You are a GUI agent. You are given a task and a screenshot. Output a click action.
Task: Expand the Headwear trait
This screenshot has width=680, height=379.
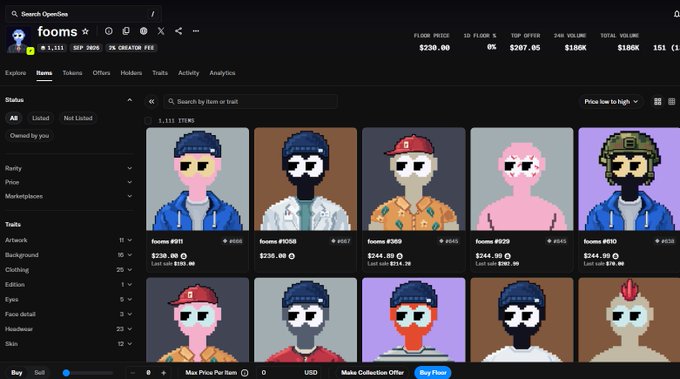click(x=69, y=329)
